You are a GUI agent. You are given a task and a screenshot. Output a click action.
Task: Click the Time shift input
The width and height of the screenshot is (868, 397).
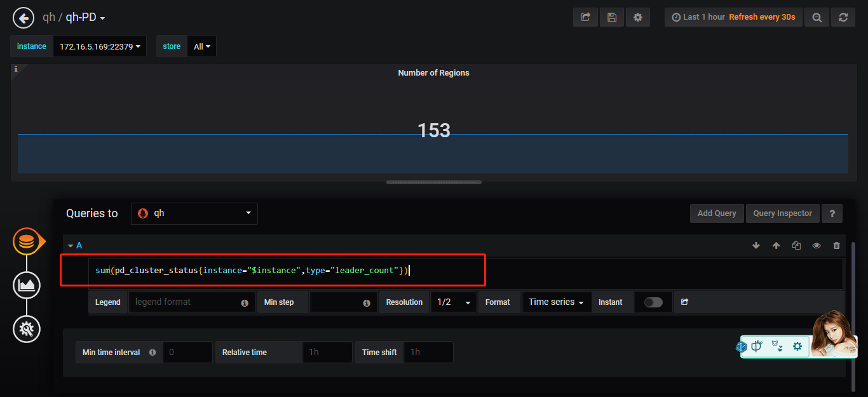click(x=428, y=352)
